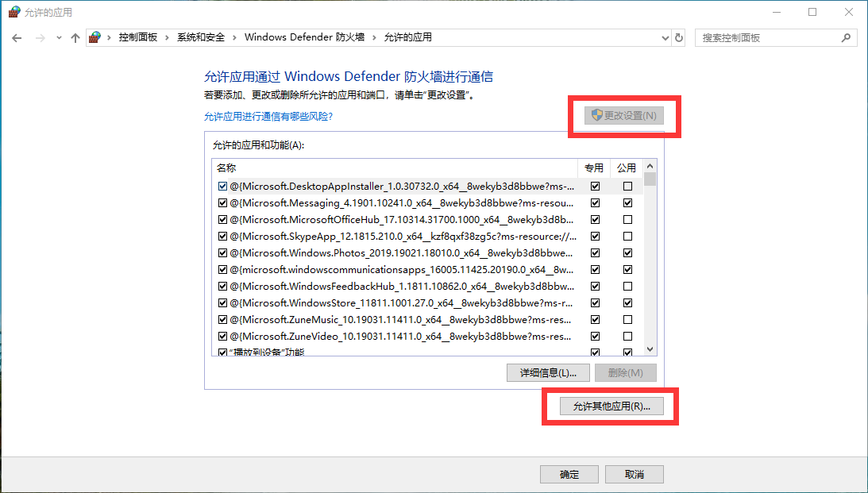868x493 pixels.
Task: Open 允许应用进行通信有哪些风险 link
Action: pyautogui.click(x=268, y=117)
